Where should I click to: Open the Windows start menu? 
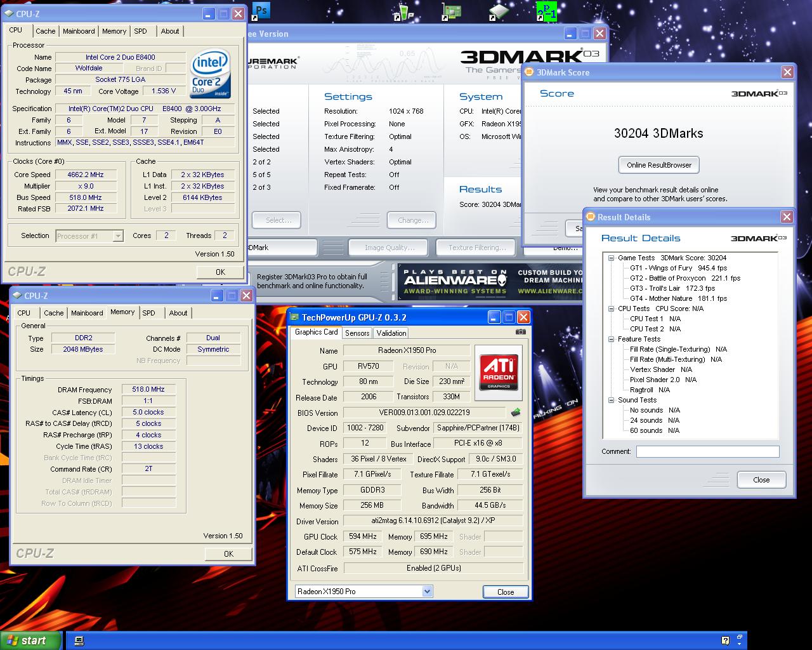coord(30,640)
